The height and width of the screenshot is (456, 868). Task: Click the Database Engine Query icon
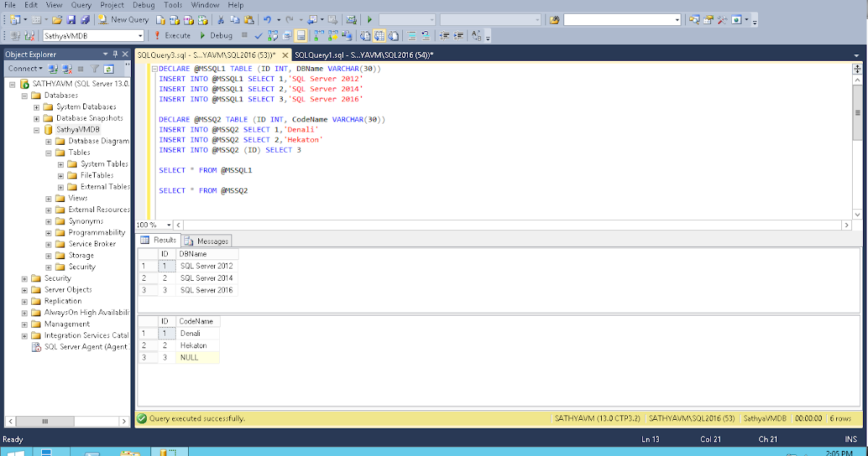click(x=161, y=20)
